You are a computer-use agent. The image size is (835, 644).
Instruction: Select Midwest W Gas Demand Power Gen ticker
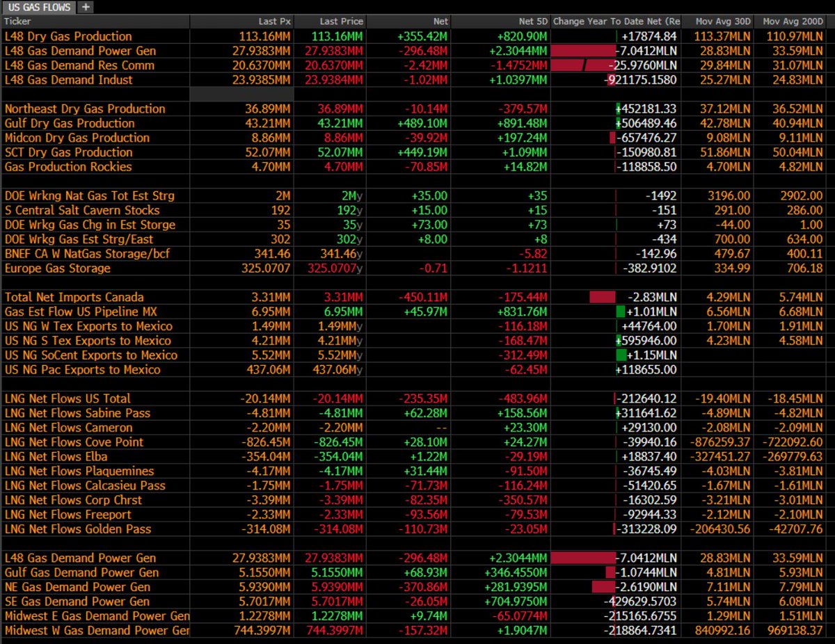tap(97, 631)
